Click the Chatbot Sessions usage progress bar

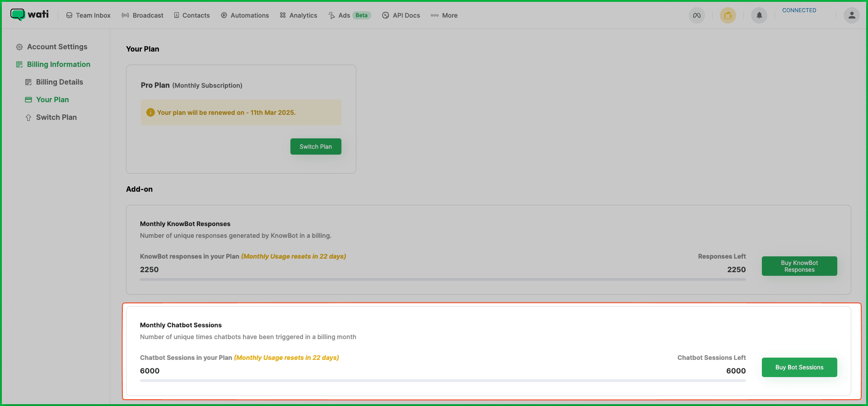pyautogui.click(x=443, y=381)
